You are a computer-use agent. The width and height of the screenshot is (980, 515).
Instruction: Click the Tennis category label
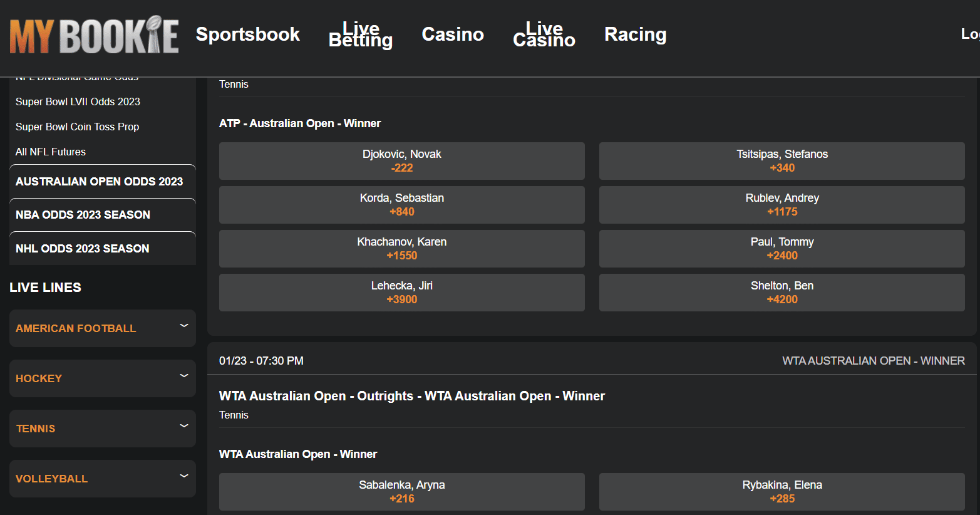click(x=36, y=429)
